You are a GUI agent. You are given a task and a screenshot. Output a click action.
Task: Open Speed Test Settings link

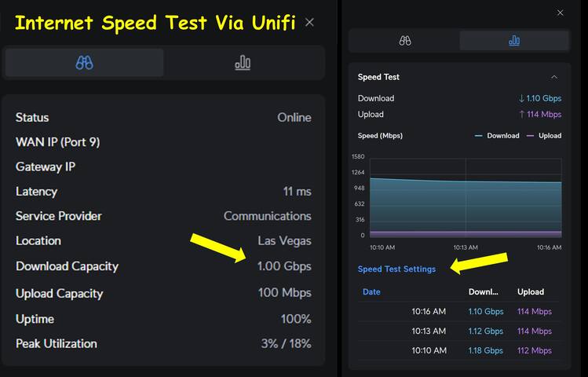[396, 269]
